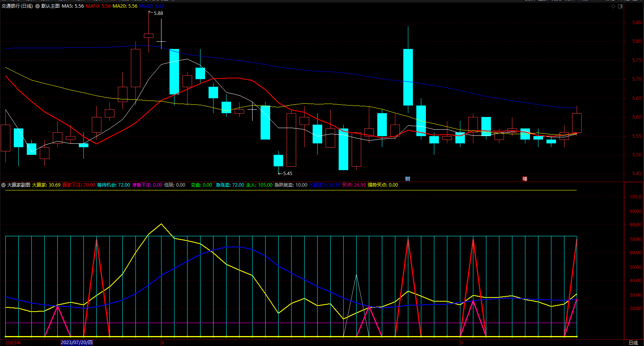Click the MA5 moving average label

click(73, 6)
